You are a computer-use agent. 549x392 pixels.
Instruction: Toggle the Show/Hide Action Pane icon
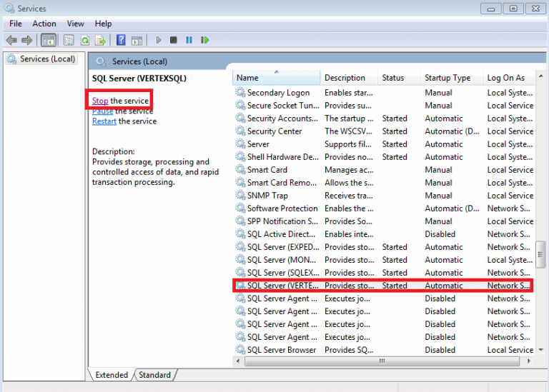click(137, 40)
